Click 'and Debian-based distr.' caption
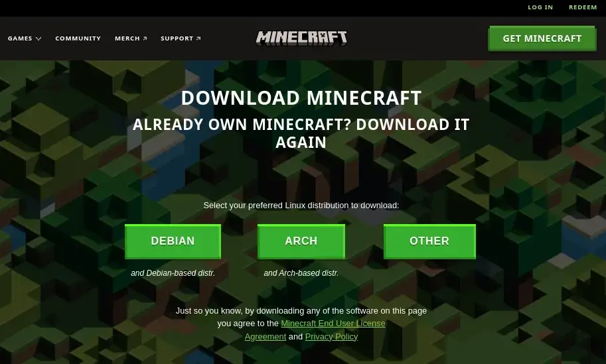The height and width of the screenshot is (364, 606). click(x=173, y=273)
